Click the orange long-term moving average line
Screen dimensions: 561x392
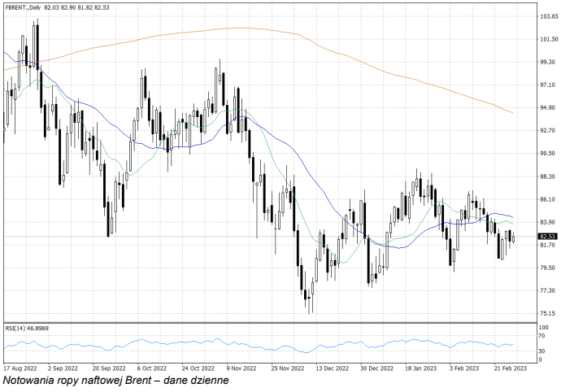click(244, 28)
